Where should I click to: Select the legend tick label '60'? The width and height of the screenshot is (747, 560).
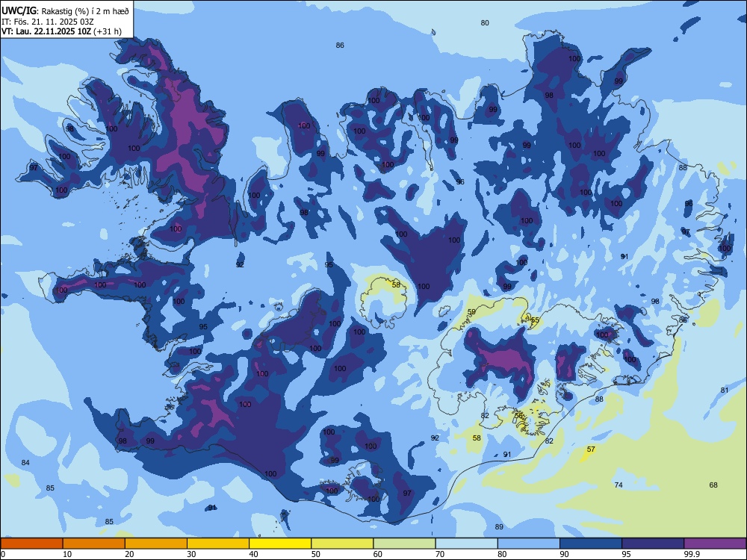[x=378, y=554]
